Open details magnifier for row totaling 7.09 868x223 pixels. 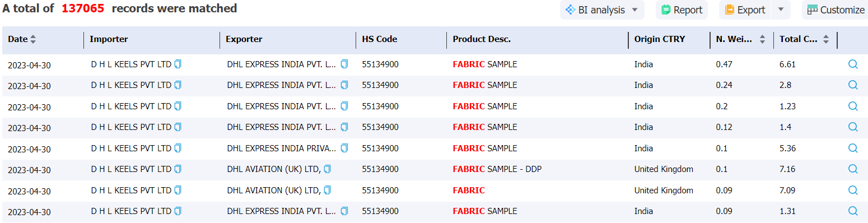pos(853,190)
